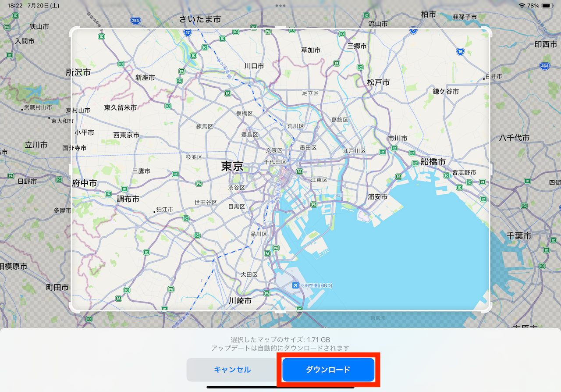Tap the 板橋区 label
The image size is (561, 392).
point(245,113)
